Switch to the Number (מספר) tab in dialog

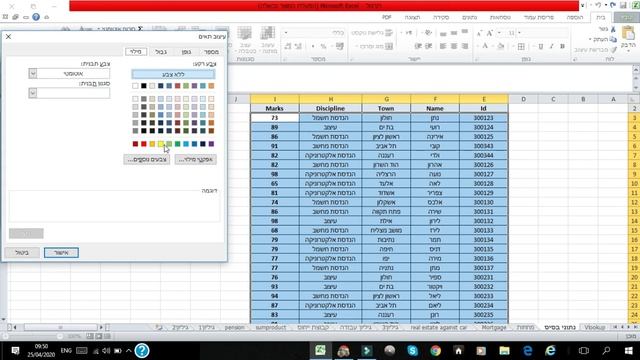(211, 51)
